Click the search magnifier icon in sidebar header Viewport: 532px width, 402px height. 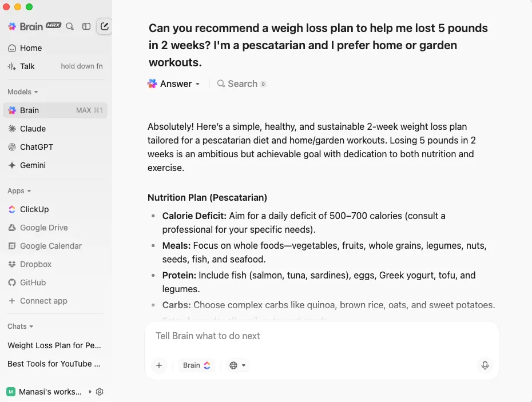(x=70, y=26)
